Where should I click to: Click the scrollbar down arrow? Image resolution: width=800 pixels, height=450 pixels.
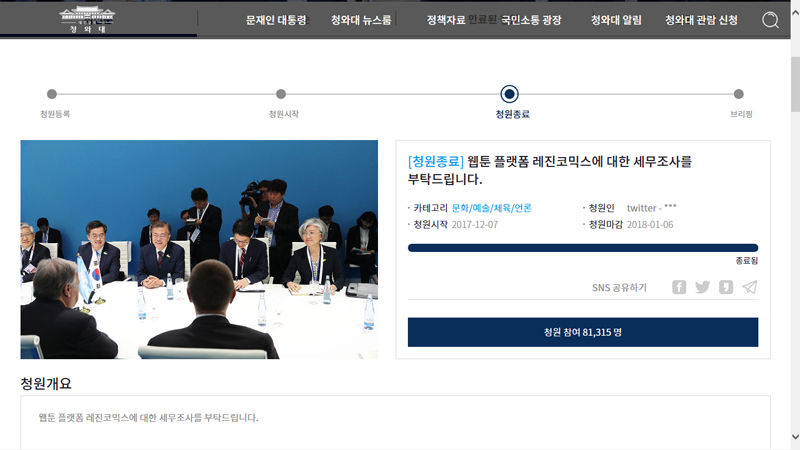point(795,437)
